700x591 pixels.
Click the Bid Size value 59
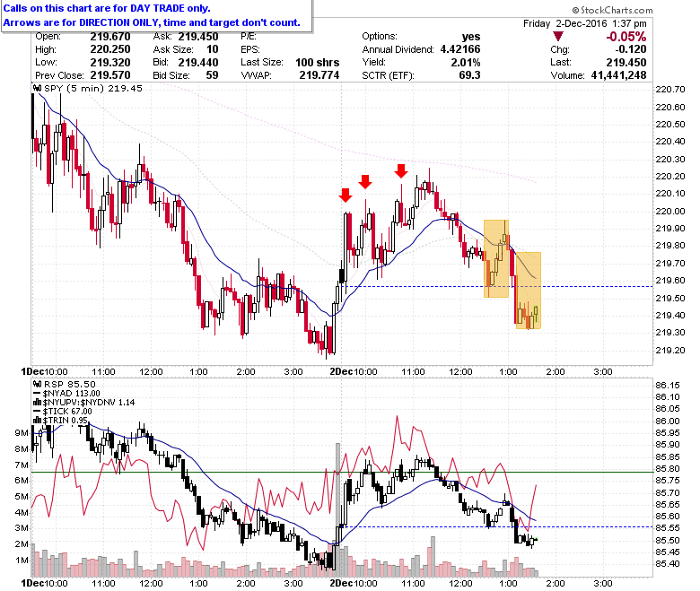(212, 75)
